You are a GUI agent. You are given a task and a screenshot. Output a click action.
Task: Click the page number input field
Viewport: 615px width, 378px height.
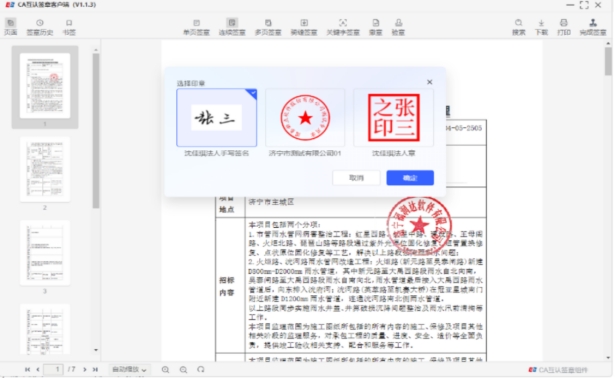click(53, 369)
